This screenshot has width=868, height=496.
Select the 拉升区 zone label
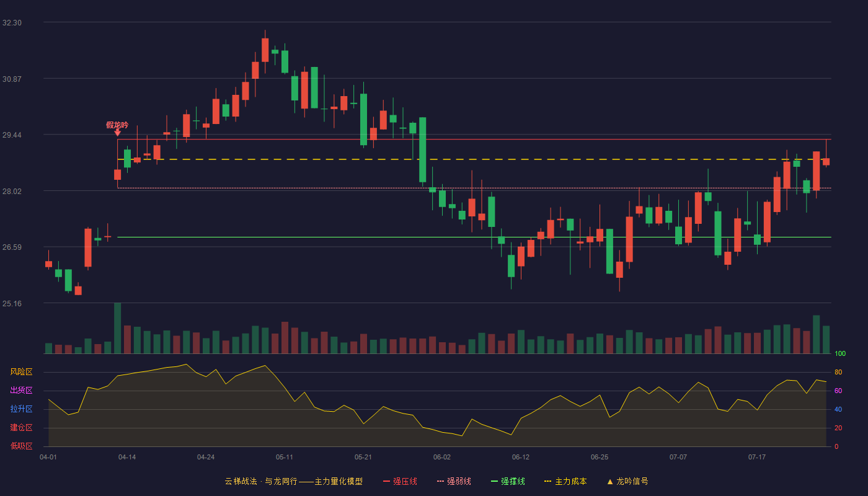pyautogui.click(x=22, y=409)
